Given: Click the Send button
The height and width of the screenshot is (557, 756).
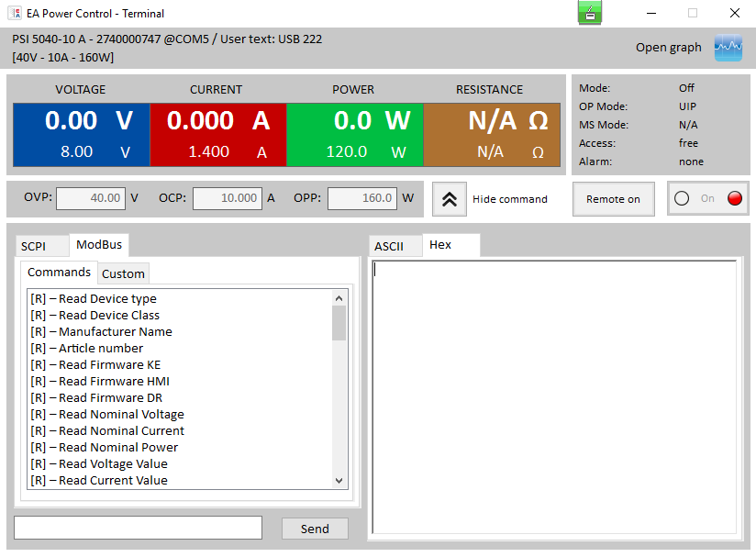Looking at the screenshot, I should 315,529.
